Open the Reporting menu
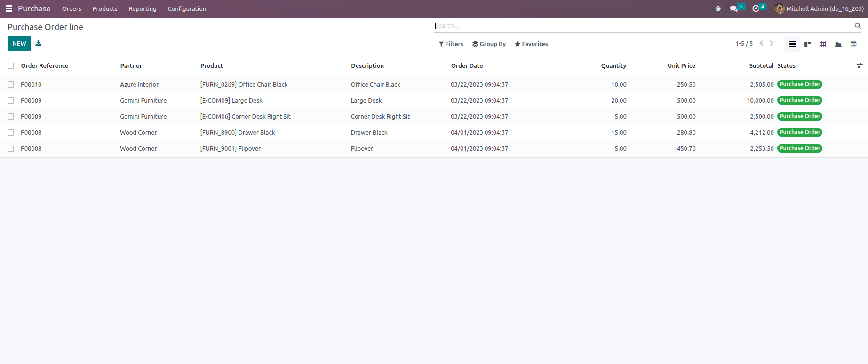This screenshot has width=868, height=364. [x=143, y=8]
